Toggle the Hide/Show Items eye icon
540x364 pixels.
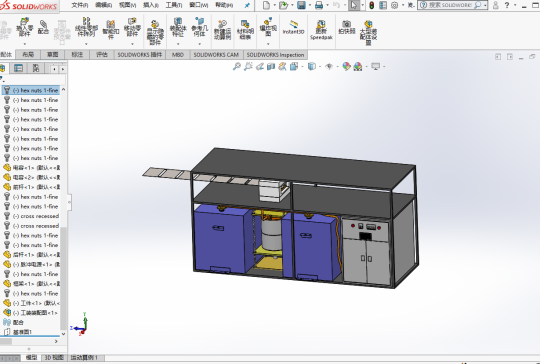point(329,66)
